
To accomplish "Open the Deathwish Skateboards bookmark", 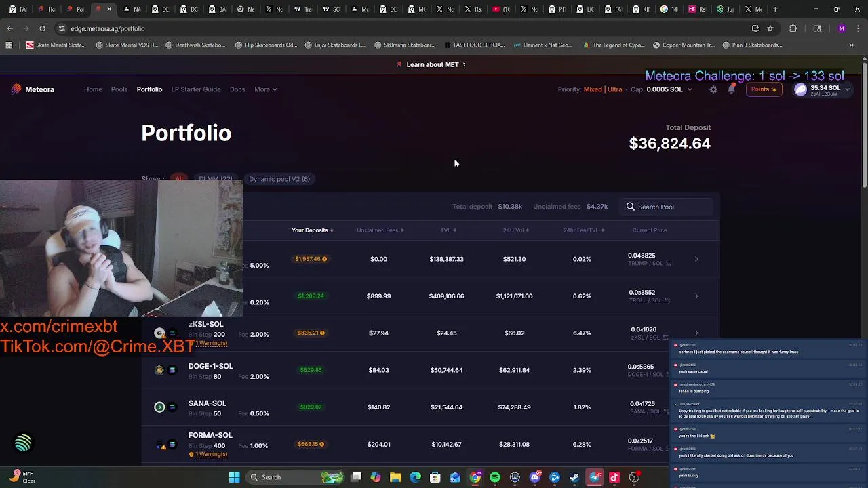I will (x=195, y=45).
